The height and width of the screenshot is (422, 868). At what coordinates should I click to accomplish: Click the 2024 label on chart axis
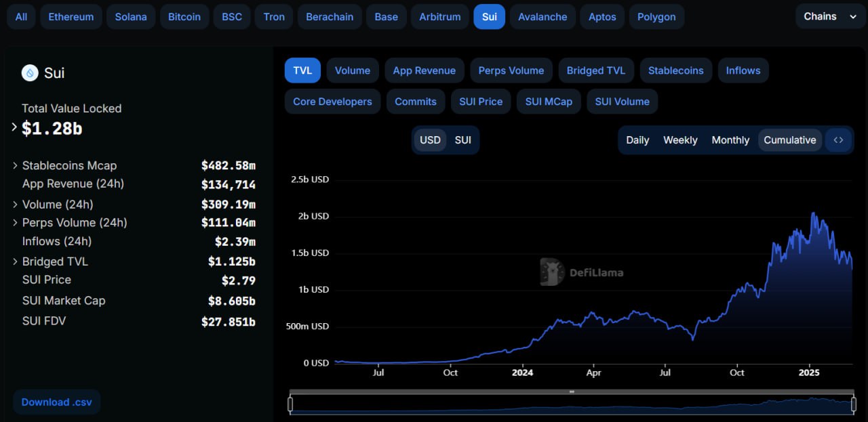pos(523,372)
